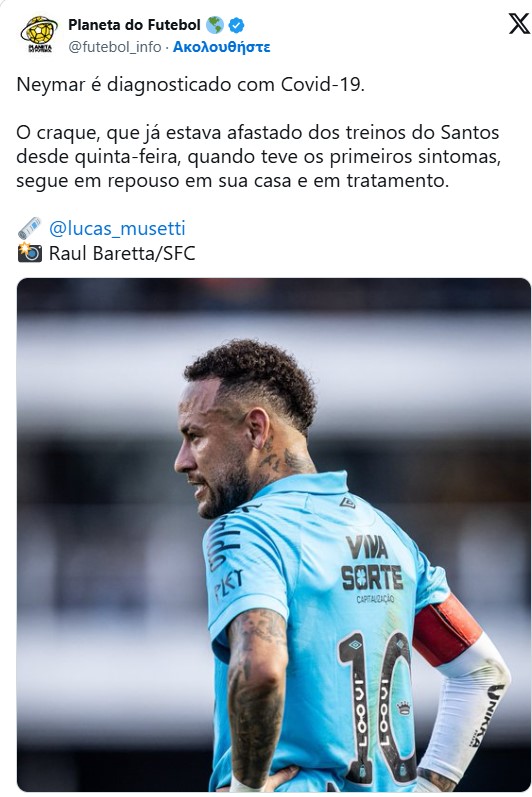
Task: Open the X logo link
Action: pos(519,24)
